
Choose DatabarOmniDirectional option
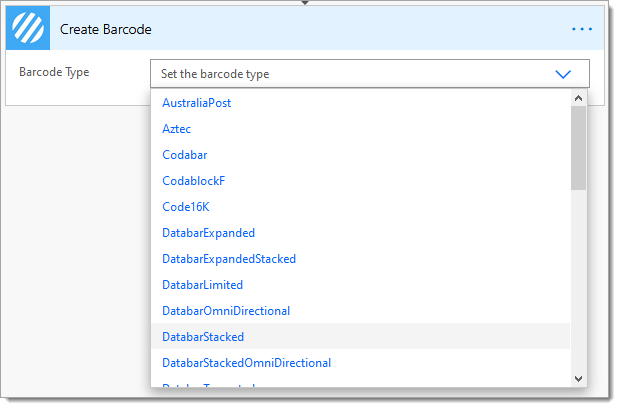coord(226,311)
